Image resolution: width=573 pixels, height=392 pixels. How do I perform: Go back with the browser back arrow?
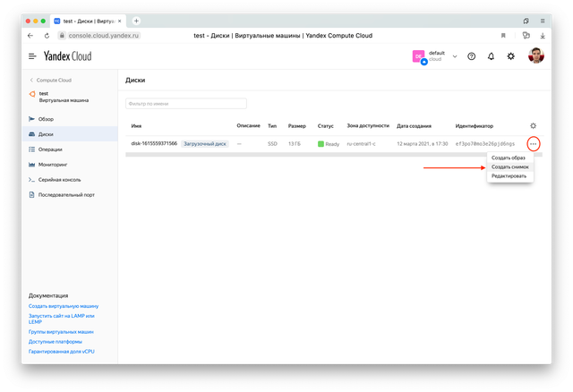(31, 35)
